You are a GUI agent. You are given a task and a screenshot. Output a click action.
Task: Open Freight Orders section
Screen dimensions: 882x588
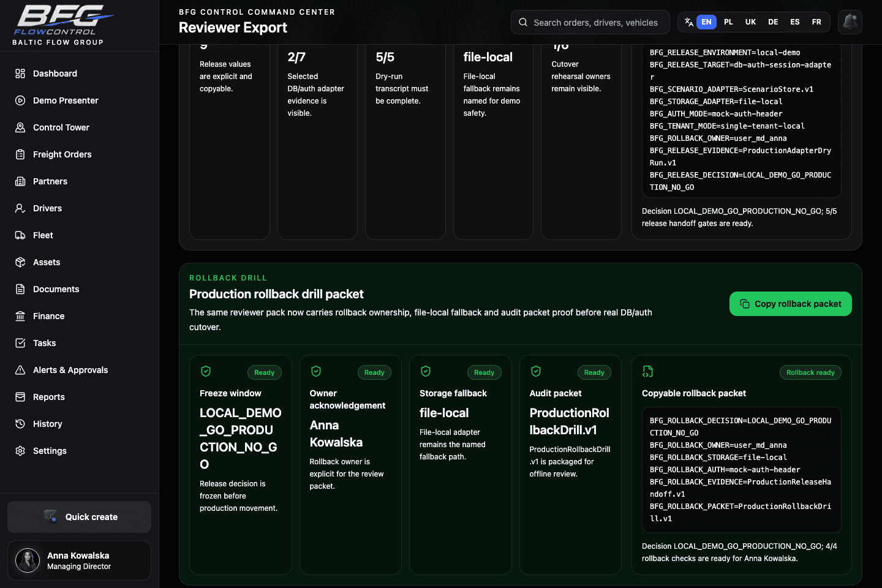pos(79,154)
